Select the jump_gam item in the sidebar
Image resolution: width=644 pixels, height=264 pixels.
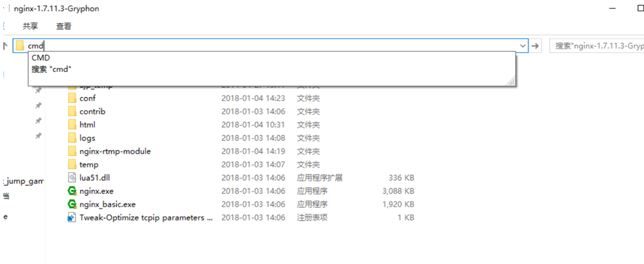[x=23, y=181]
